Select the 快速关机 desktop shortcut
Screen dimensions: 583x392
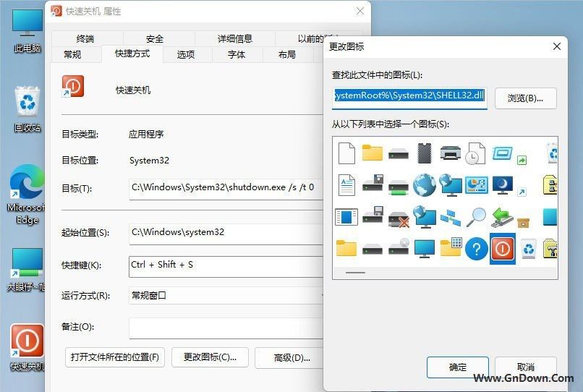[x=27, y=347]
